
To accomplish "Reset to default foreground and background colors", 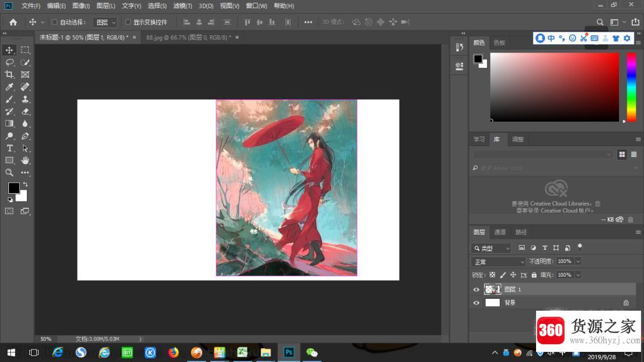I will pyautogui.click(x=10, y=200).
